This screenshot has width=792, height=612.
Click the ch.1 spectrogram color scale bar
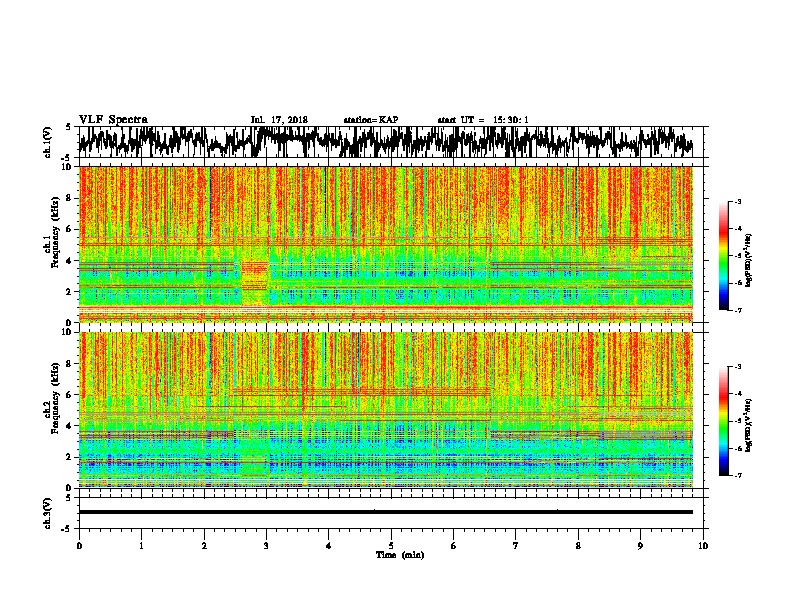723,256
